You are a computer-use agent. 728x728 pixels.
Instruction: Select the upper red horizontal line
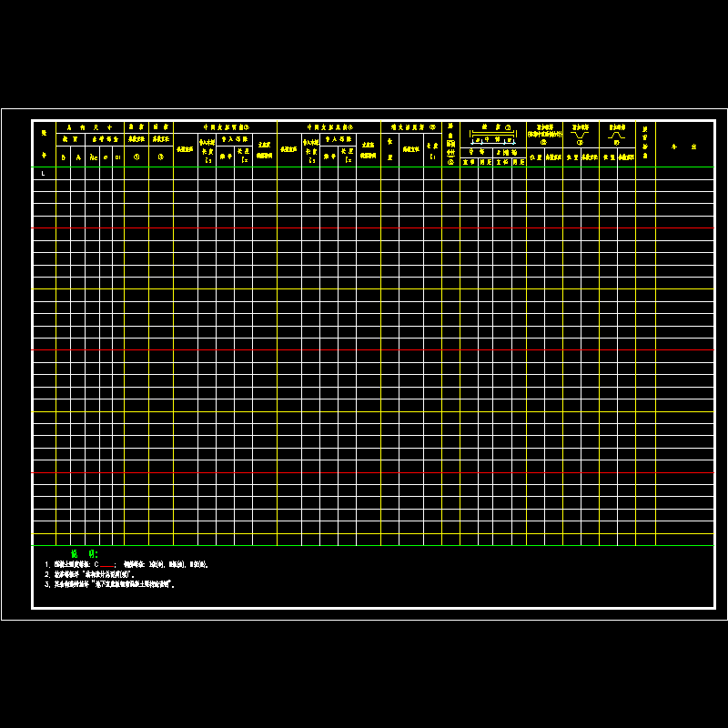364,227
